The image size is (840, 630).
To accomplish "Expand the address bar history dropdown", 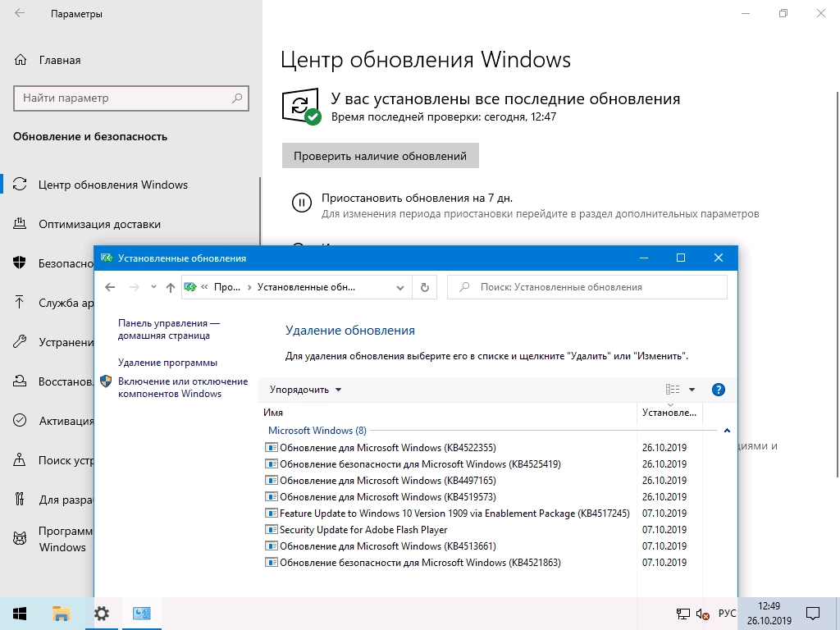I will [399, 288].
